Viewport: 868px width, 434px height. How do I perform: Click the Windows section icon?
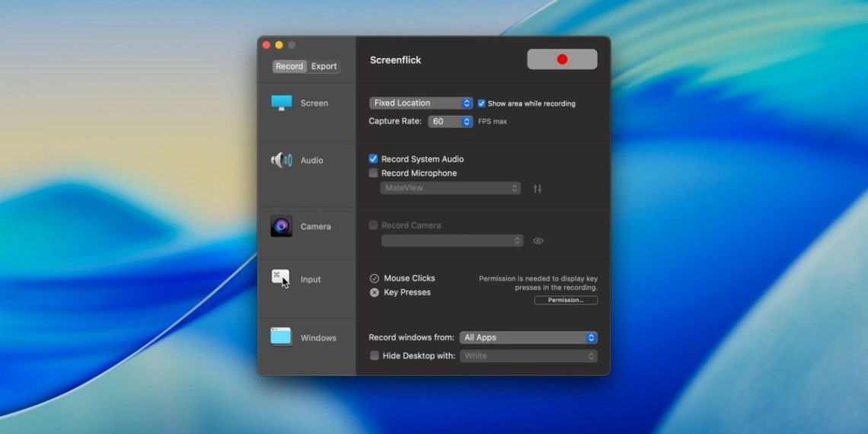click(281, 337)
